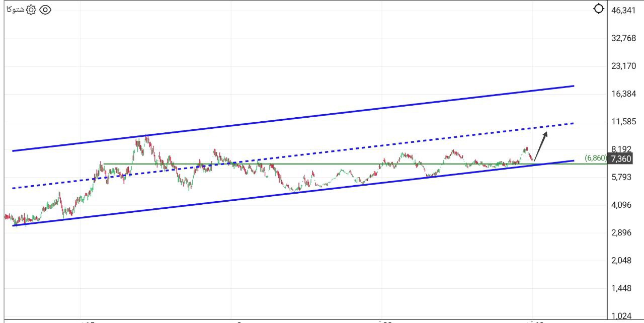The width and height of the screenshot is (644, 323).
Task: Click the crosshair target icon near the price scale
Action: pos(598,8)
